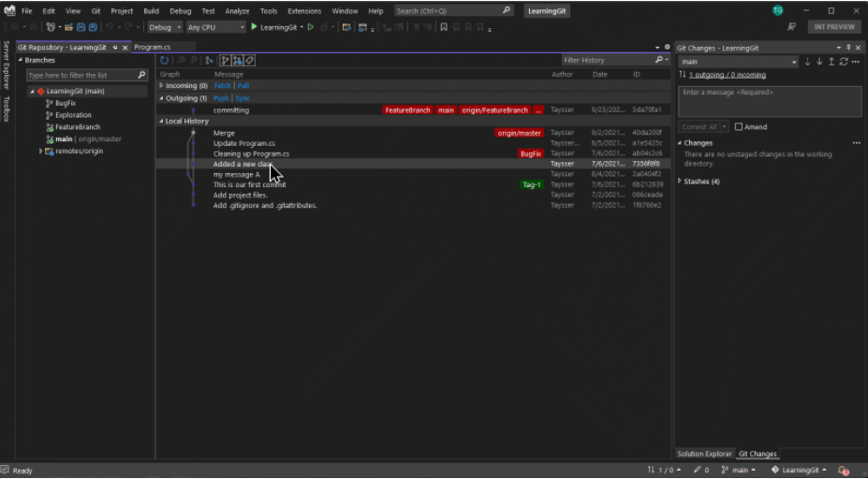Click the branch graph icon beside refresh

pyautogui.click(x=209, y=60)
